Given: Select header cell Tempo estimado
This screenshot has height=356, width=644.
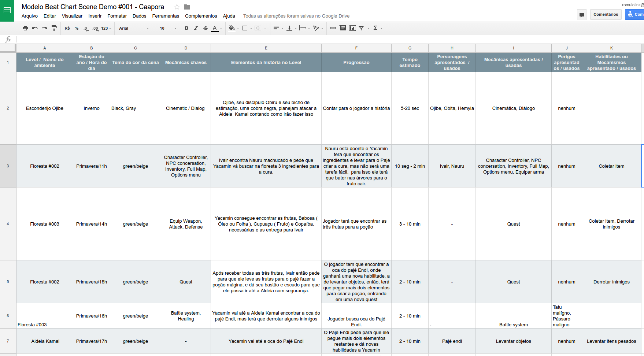Looking at the screenshot, I should tap(410, 63).
